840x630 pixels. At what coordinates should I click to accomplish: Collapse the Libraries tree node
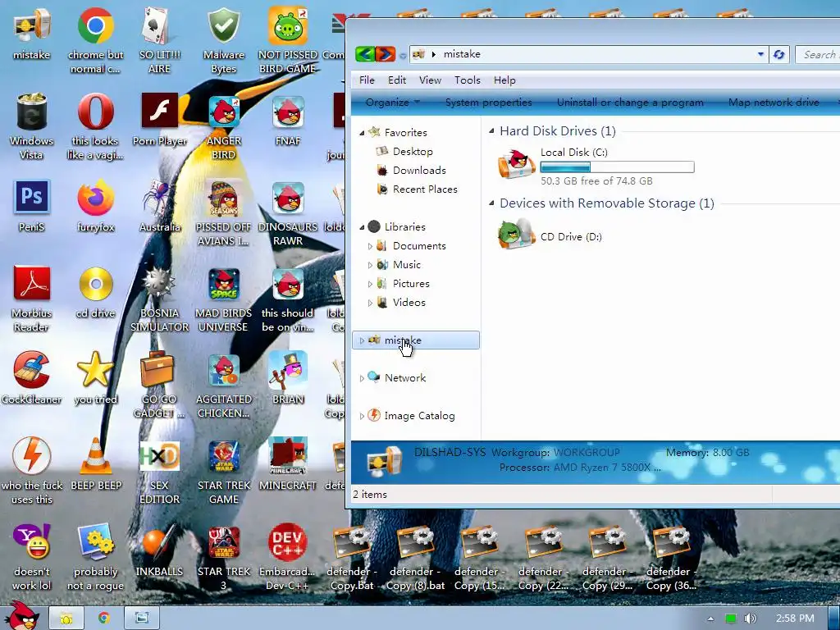click(x=362, y=226)
